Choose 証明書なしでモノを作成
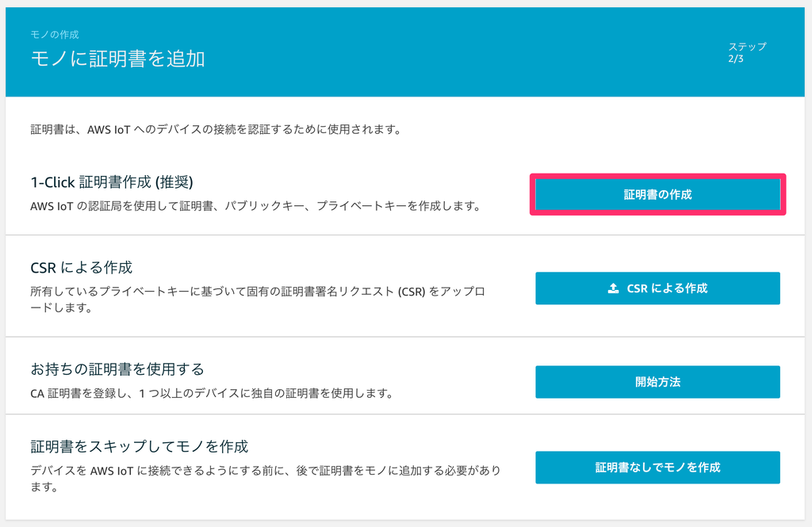812x527 pixels. (657, 468)
